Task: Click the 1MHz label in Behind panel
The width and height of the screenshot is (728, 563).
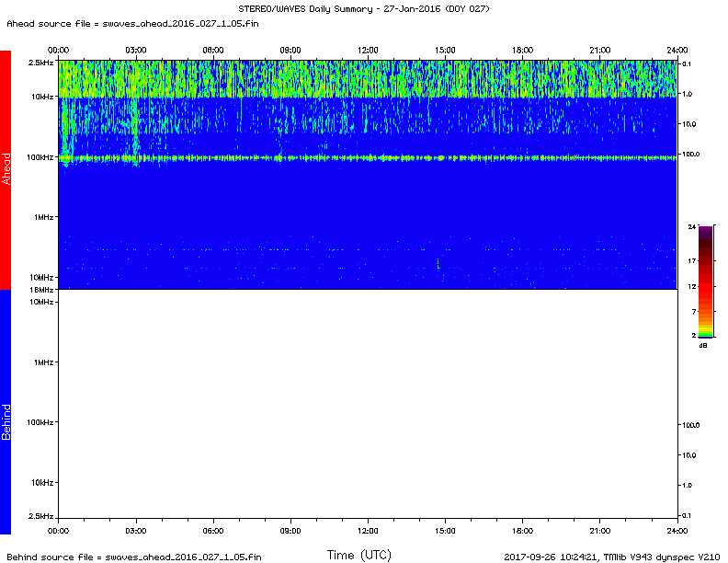Action: point(43,362)
